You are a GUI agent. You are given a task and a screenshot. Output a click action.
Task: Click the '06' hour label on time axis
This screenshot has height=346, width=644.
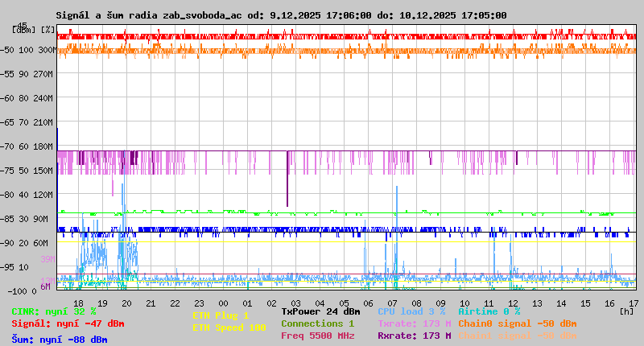pos(368,303)
